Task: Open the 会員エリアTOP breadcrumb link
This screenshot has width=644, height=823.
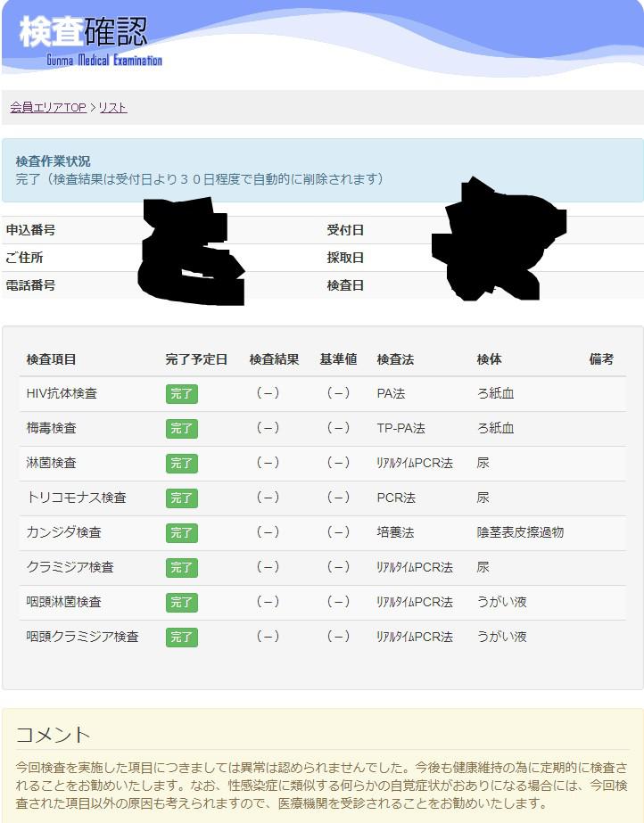Action: point(48,108)
